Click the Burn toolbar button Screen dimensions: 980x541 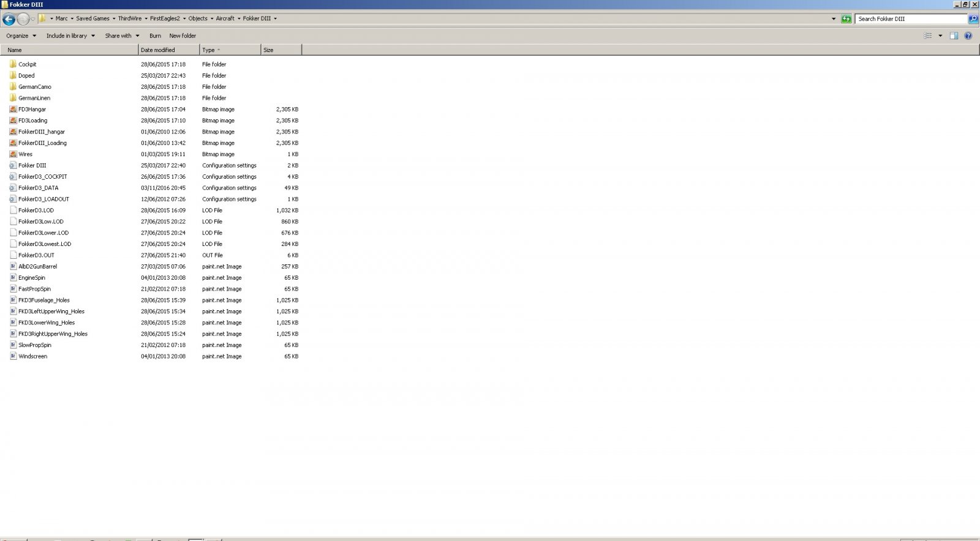point(155,36)
